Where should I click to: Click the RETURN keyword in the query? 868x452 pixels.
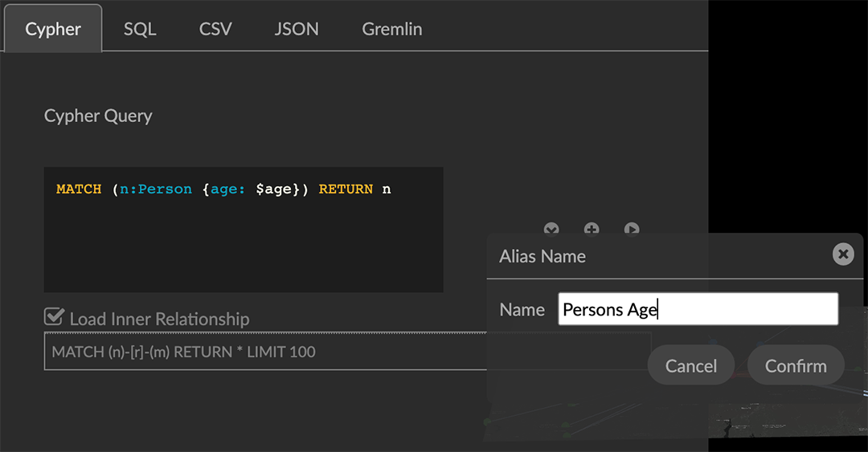click(346, 189)
